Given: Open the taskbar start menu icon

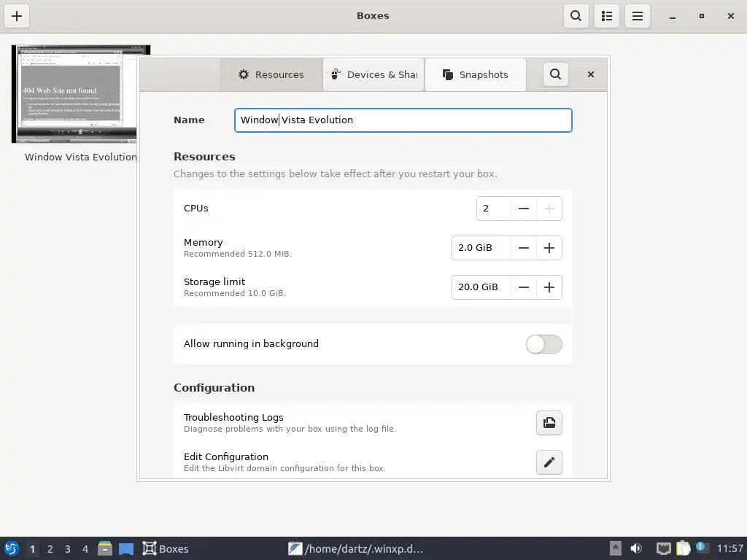Looking at the screenshot, I should click(12, 548).
